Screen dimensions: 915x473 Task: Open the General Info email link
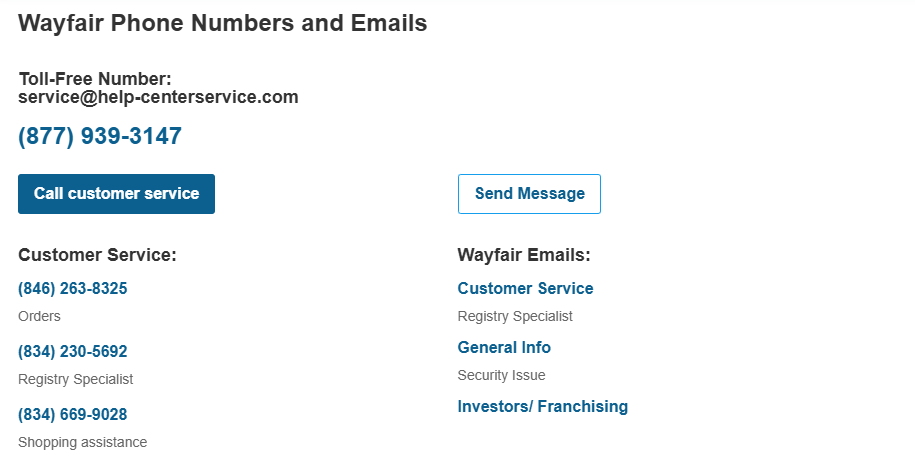[x=504, y=348]
